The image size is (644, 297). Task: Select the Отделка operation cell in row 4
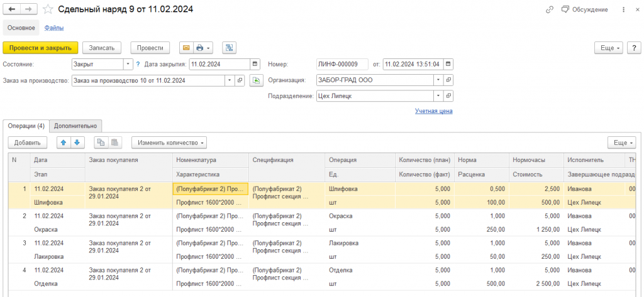tap(360, 271)
